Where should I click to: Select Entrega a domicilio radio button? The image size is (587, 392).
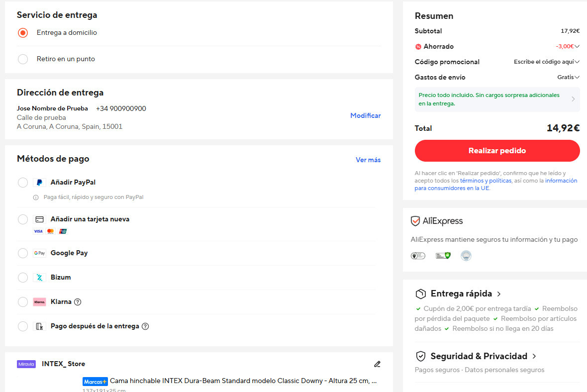point(23,33)
